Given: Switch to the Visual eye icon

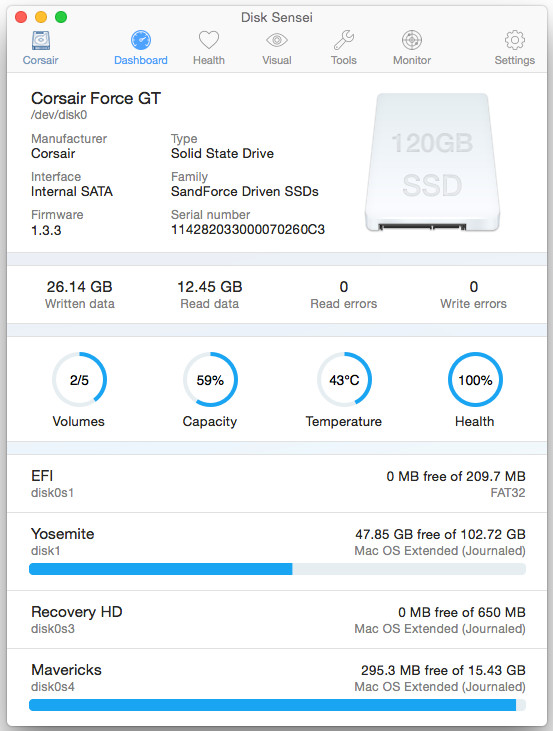Looking at the screenshot, I should 276,40.
